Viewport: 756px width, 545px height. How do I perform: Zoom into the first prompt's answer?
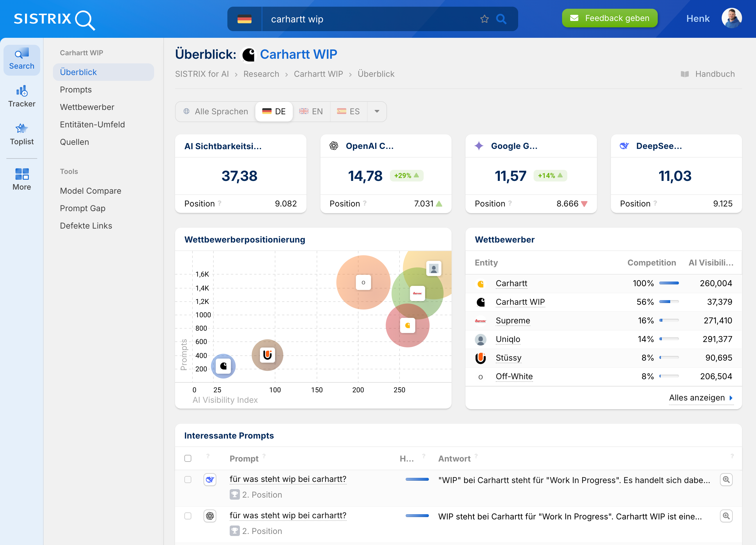pos(726,480)
